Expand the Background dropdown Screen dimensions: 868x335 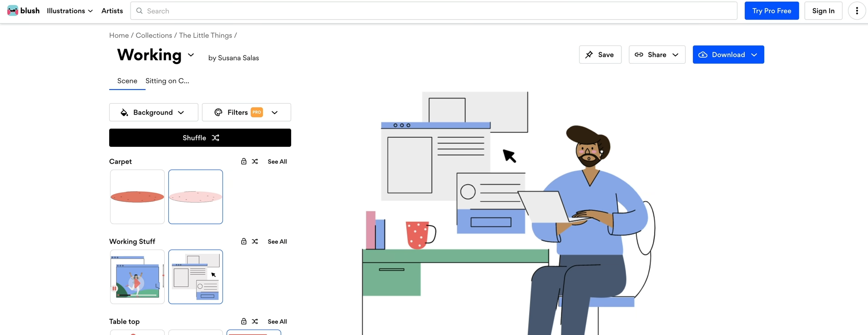click(x=153, y=112)
